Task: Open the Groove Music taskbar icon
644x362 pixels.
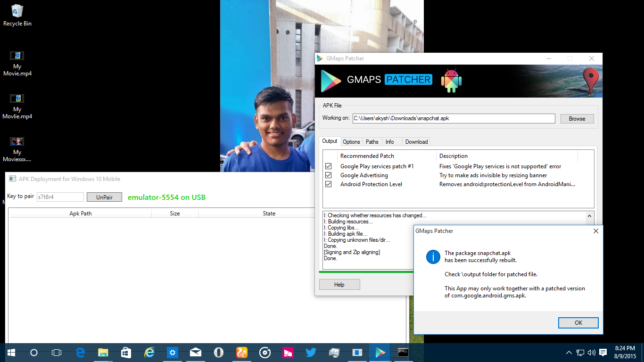Action: tap(265, 353)
